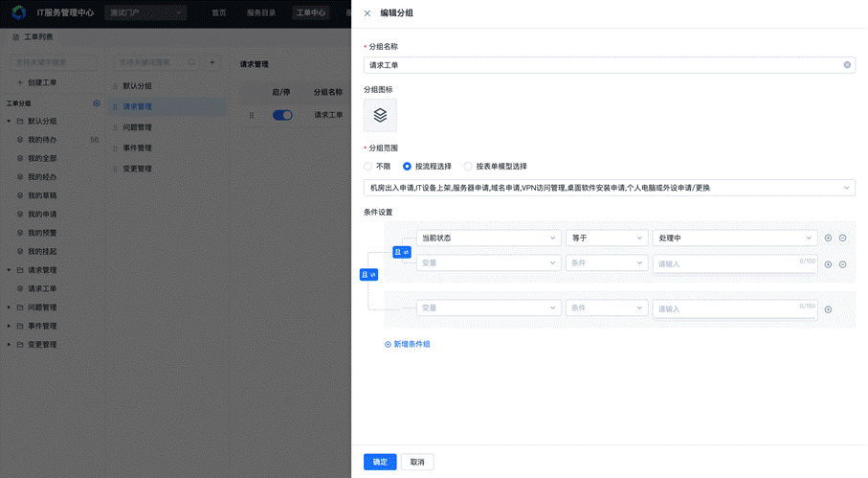
Task: Click the plus icon beside the group search box
Action: click(212, 62)
